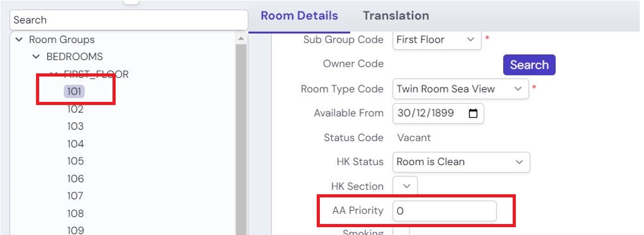
Task: Click the AA Priority input field
Action: (445, 211)
